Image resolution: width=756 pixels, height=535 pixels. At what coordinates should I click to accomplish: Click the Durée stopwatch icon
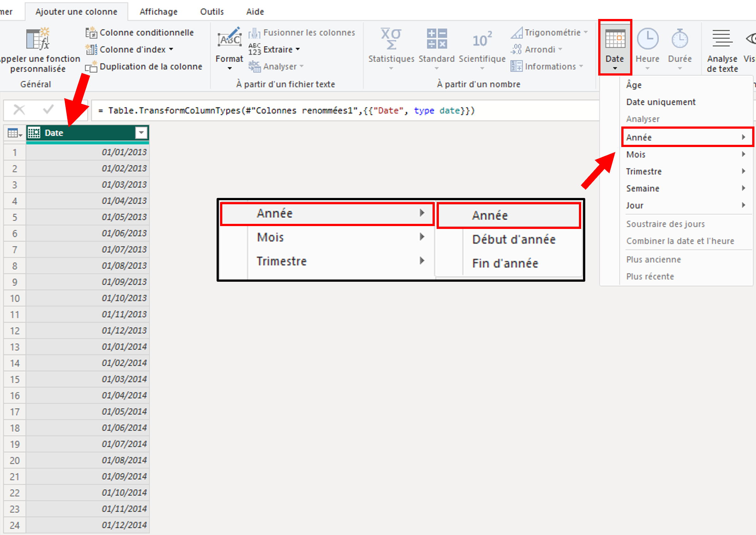tap(679, 39)
